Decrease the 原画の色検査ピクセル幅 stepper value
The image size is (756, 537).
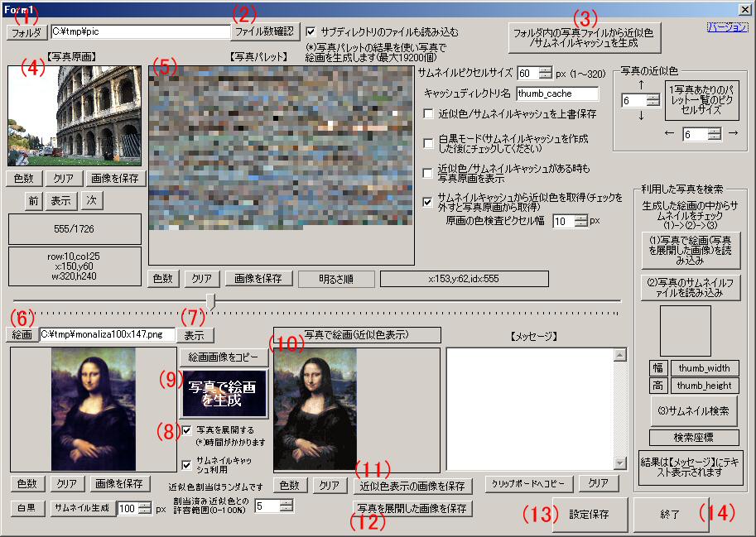pos(580,225)
